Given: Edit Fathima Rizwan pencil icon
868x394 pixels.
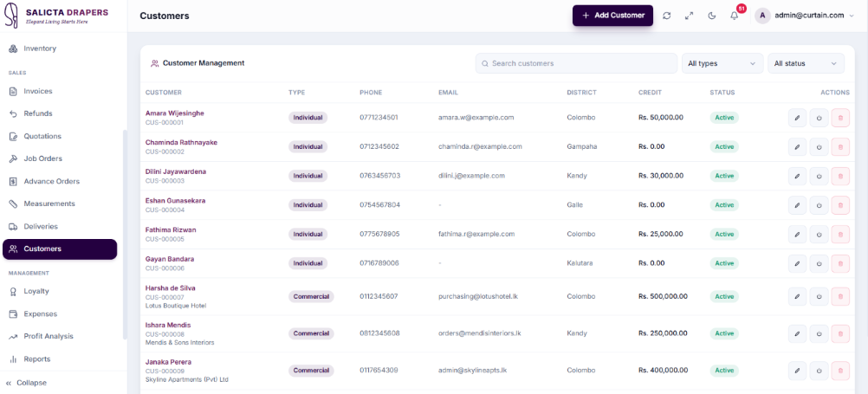Looking at the screenshot, I should [797, 234].
